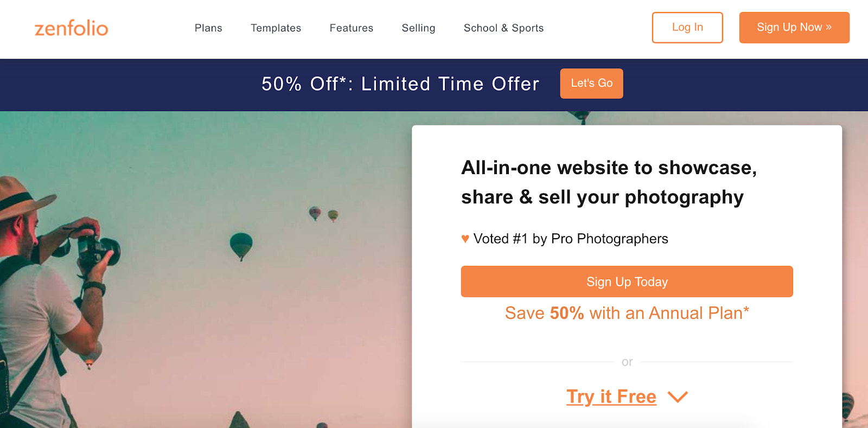Click Let's Go on the 50% offer banner
This screenshot has height=428, width=868.
tap(591, 83)
